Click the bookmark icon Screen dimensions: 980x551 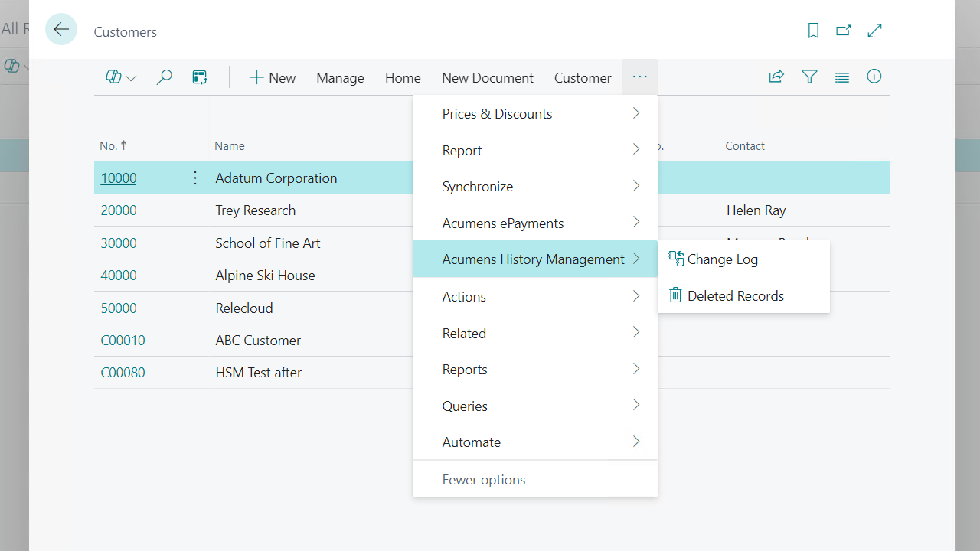tap(813, 31)
